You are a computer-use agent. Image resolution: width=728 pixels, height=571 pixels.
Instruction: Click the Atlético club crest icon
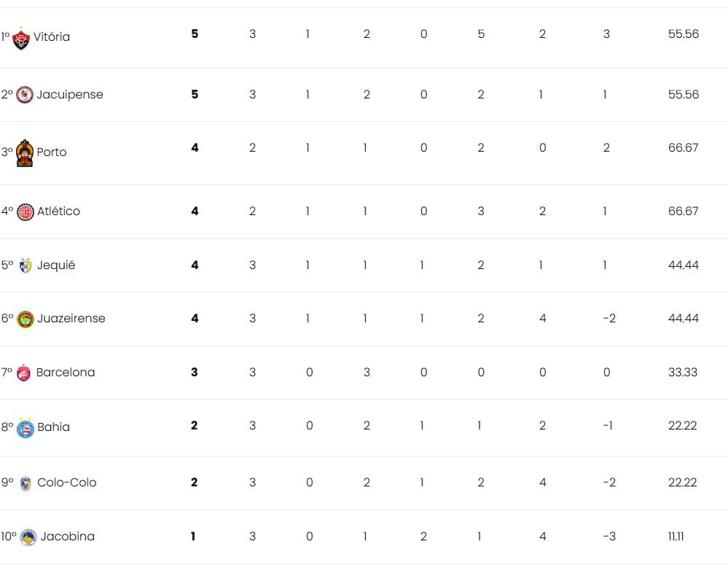coord(25,212)
